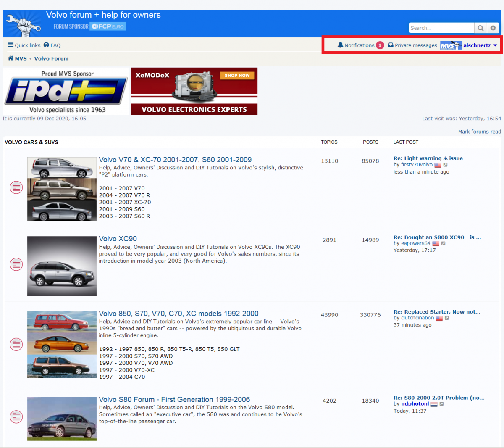Click Mark forums read
Image resolution: width=504 pixels, height=448 pixels.
480,131
